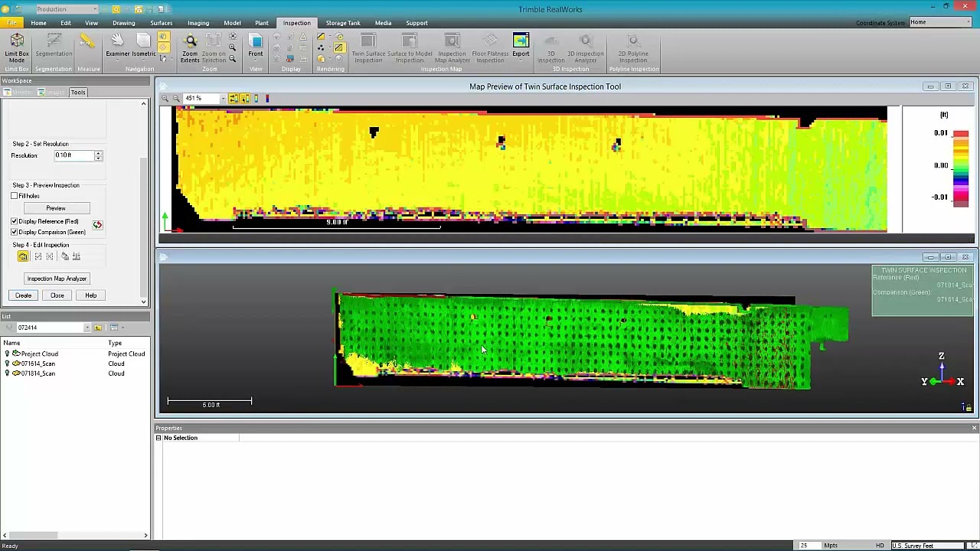Click the Resolution input field
This screenshot has width=980, height=551.
(x=74, y=155)
